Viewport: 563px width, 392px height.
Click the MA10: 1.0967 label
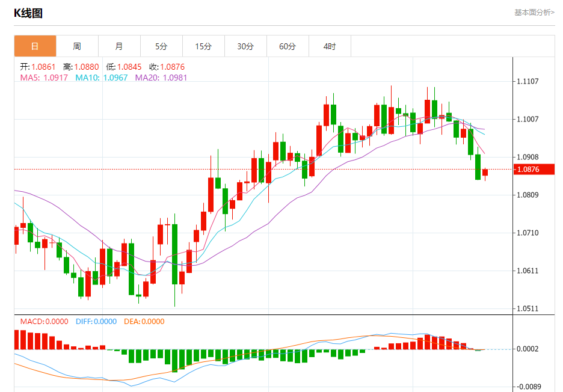click(101, 78)
